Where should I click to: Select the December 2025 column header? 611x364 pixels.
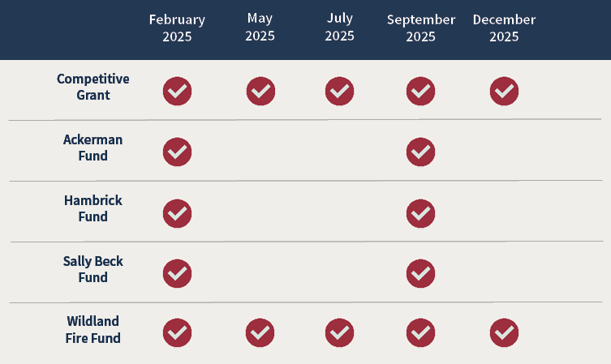coord(504,28)
